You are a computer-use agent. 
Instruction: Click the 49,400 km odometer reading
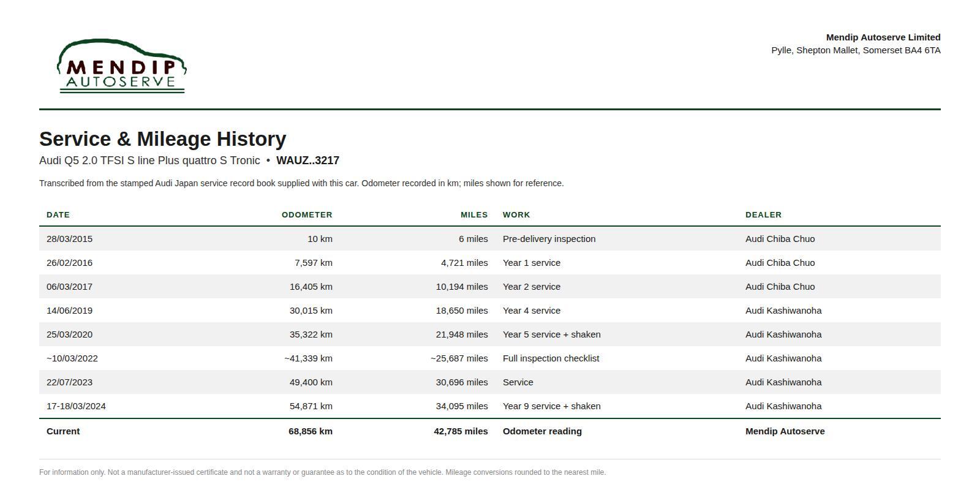pos(311,382)
